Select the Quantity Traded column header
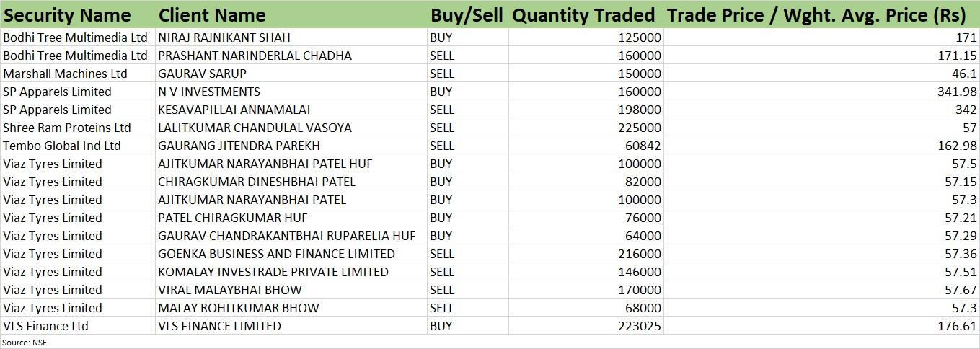This screenshot has height=349, width=980. click(x=583, y=15)
